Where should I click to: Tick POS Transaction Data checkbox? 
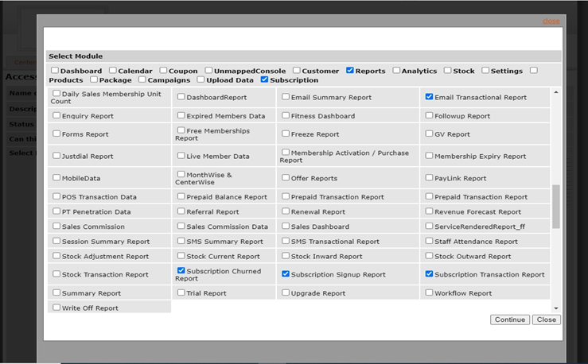pos(56,196)
